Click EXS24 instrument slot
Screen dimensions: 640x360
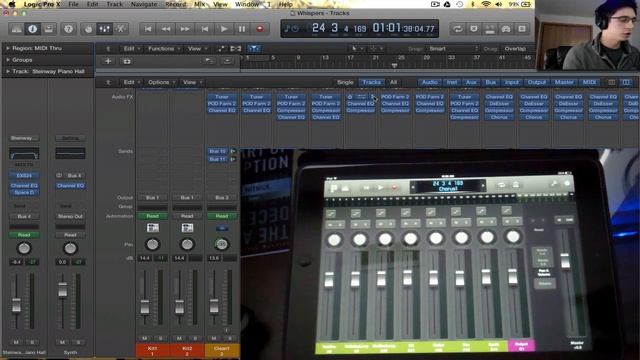[x=24, y=176]
